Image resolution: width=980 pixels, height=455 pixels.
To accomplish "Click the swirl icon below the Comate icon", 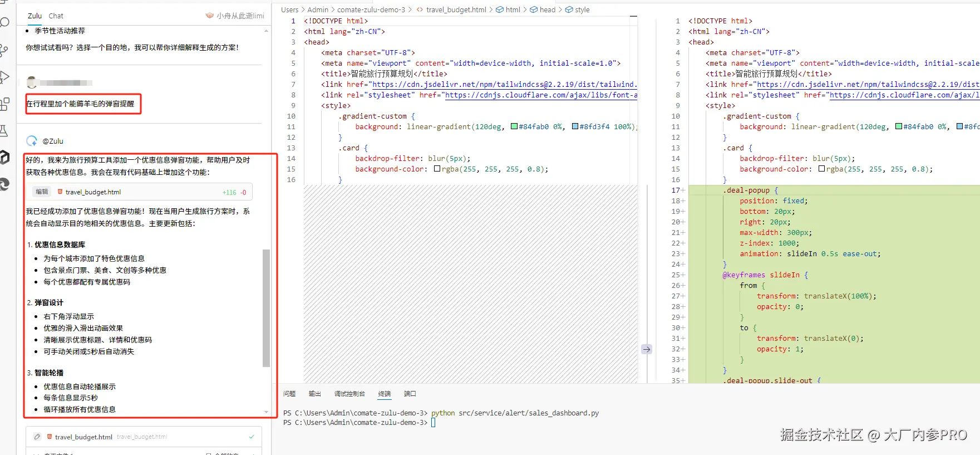I will tap(4, 184).
